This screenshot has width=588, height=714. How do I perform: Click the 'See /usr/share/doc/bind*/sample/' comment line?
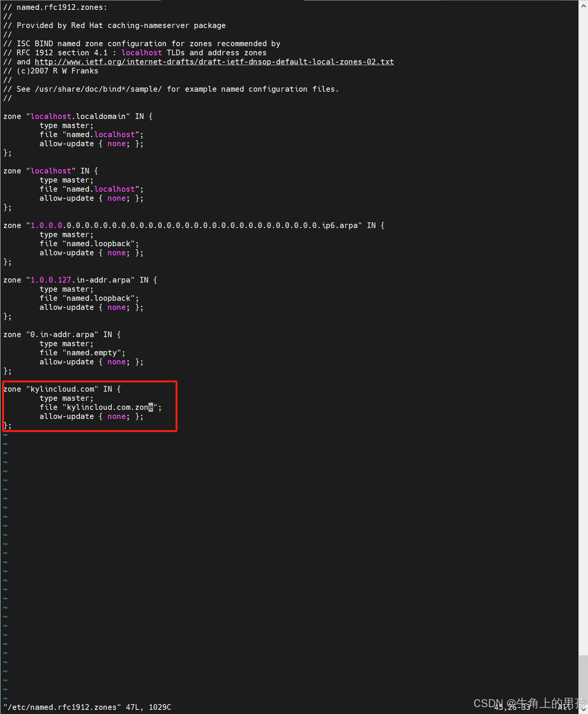171,89
